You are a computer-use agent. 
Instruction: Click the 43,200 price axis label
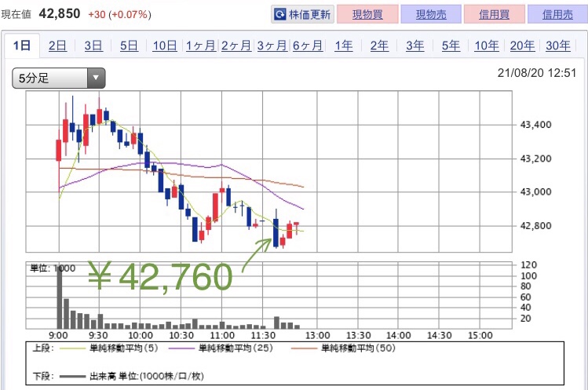[x=535, y=159]
